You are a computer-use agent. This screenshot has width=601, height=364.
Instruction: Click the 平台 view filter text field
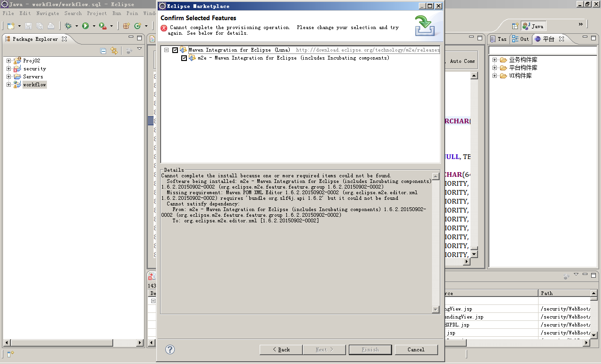[542, 50]
